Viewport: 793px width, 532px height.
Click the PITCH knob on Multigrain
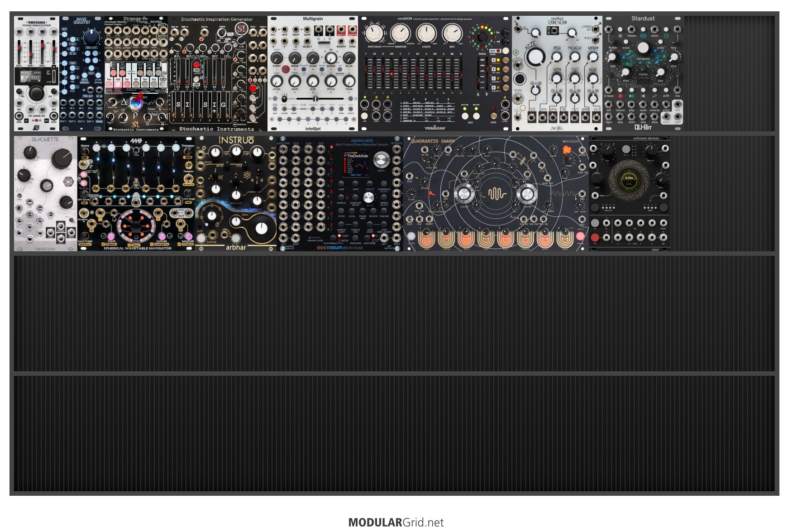(331, 81)
